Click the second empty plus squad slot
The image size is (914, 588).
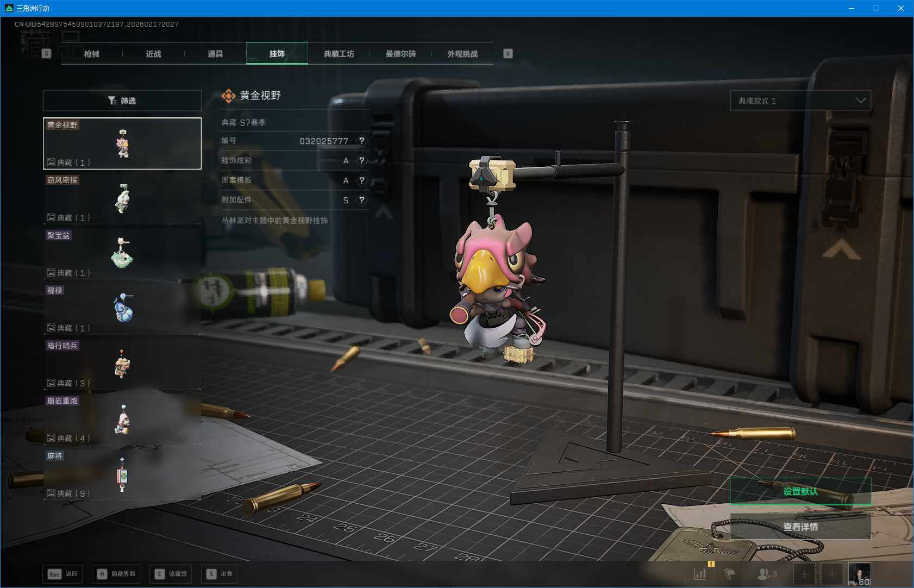831,574
